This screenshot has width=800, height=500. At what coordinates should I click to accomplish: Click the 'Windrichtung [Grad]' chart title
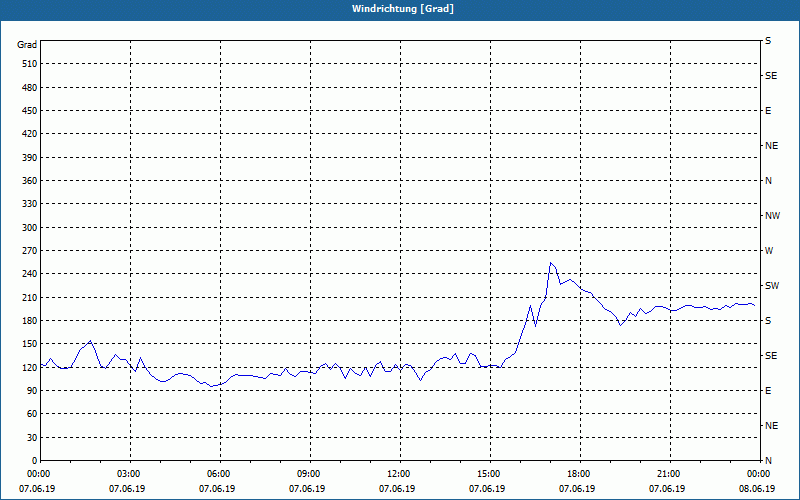tap(403, 9)
